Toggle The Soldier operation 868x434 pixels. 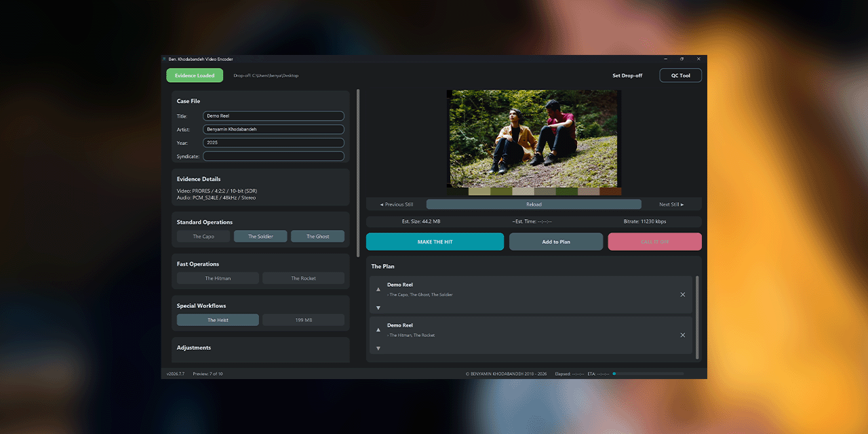260,237
